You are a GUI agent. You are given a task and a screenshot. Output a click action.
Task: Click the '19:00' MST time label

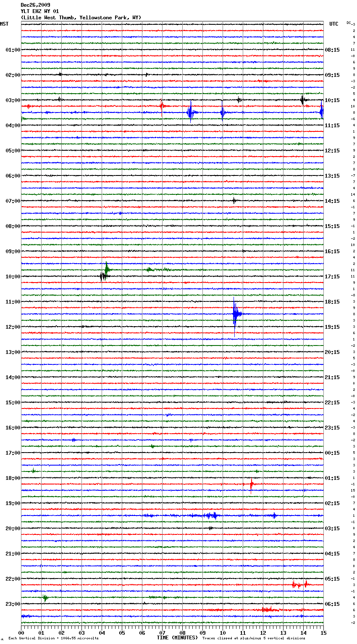(x=13, y=503)
